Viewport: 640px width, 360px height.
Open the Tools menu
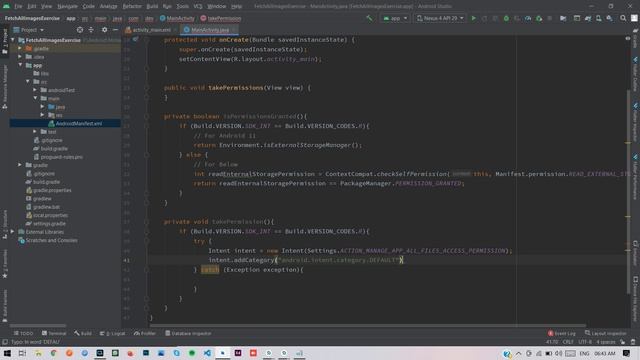[182, 6]
